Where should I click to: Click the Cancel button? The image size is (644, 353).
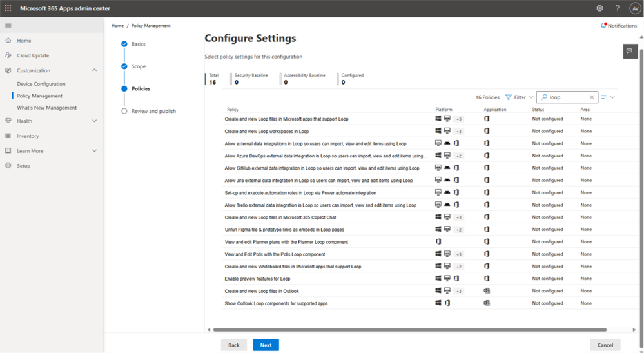pos(605,345)
